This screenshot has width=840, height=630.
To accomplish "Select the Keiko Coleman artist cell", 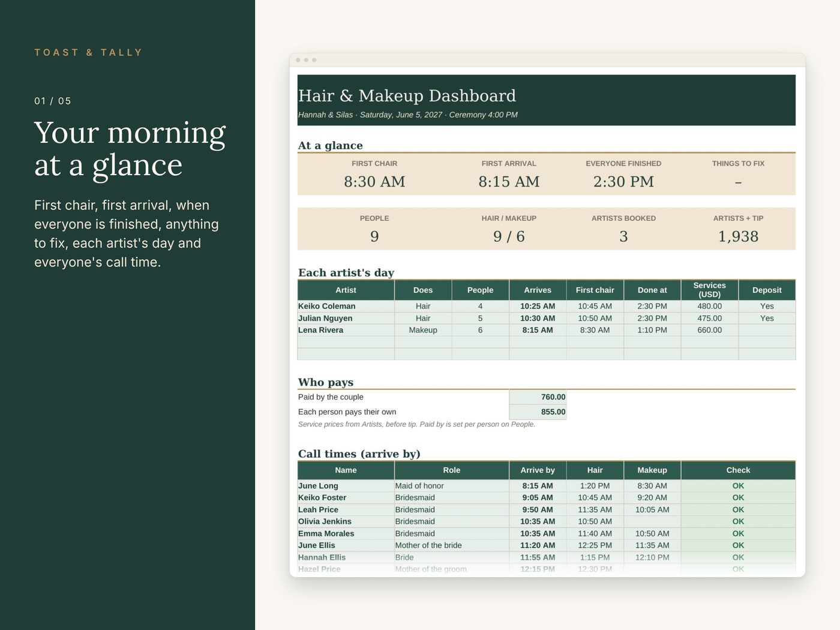I will click(x=346, y=306).
